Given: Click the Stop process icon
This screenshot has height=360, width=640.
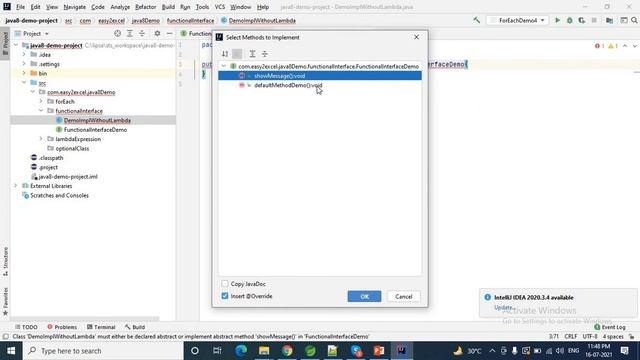Looking at the screenshot, I should [594, 20].
